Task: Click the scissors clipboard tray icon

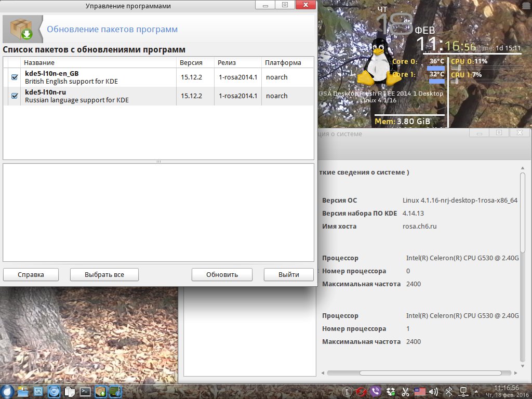Action: (405, 392)
